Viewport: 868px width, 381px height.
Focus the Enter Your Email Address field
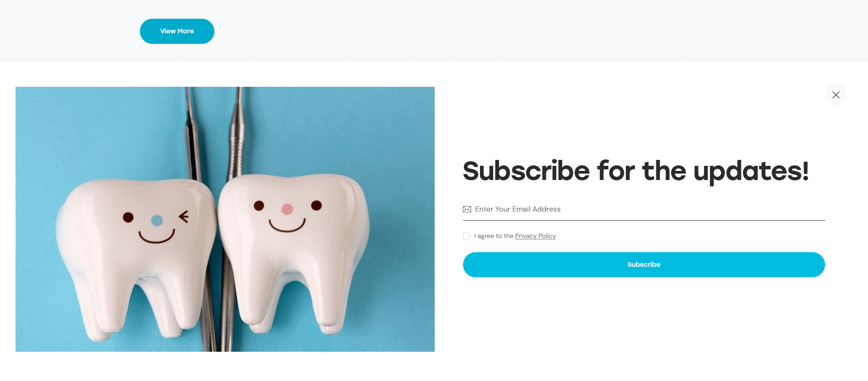coord(644,209)
